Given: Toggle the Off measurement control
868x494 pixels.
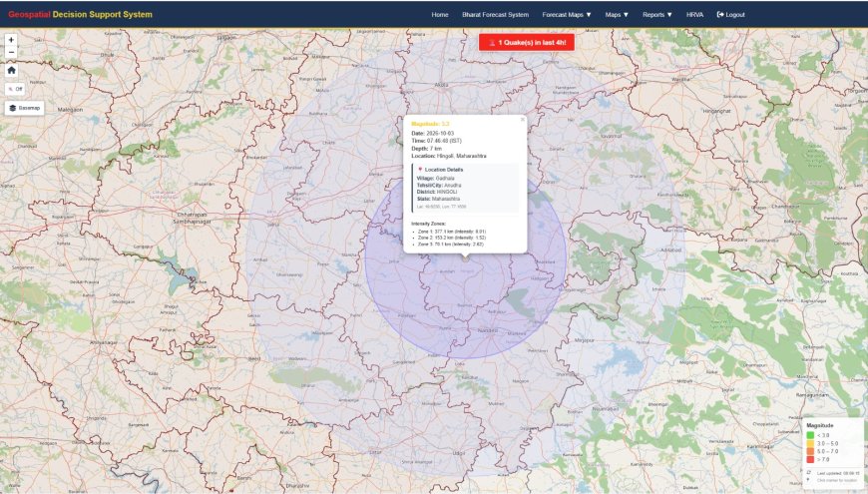Looking at the screenshot, I should (16, 89).
